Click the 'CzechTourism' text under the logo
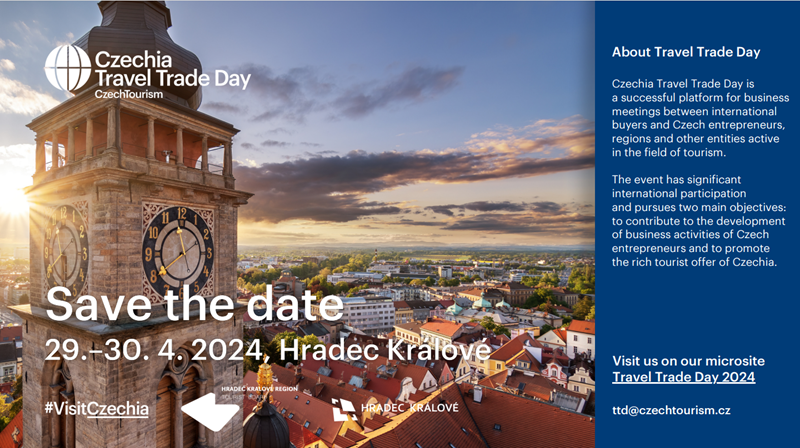 click(x=129, y=94)
